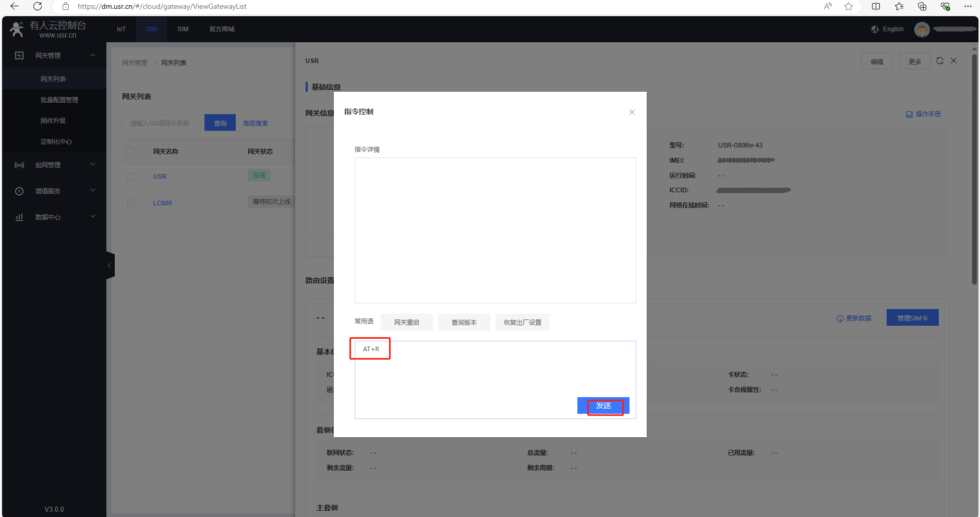The height and width of the screenshot is (517, 980).
Task: Click the browser favorites star icon
Action: click(849, 6)
